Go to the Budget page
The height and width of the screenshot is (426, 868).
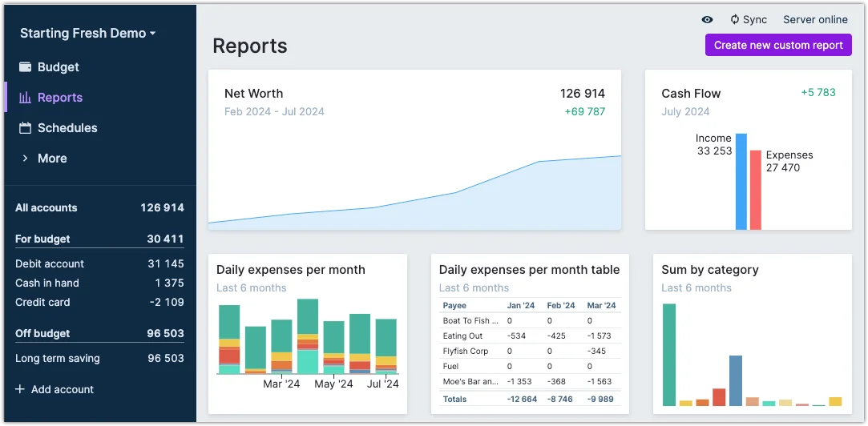pos(58,67)
